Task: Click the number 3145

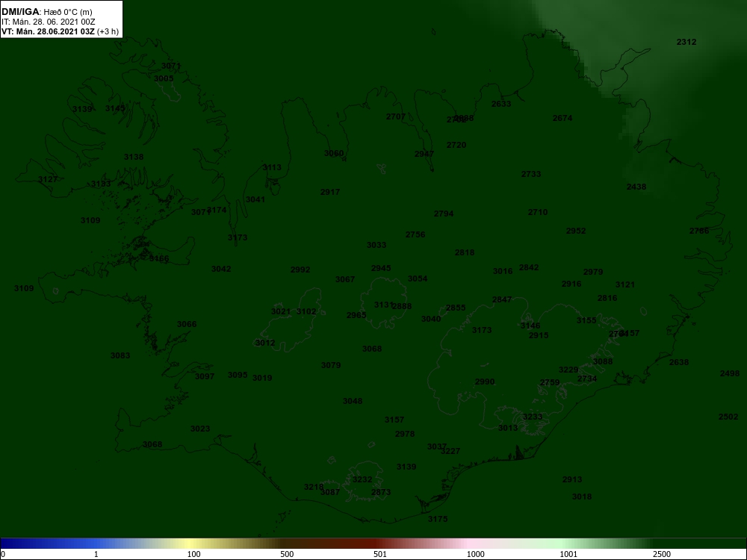Action: tap(115, 108)
